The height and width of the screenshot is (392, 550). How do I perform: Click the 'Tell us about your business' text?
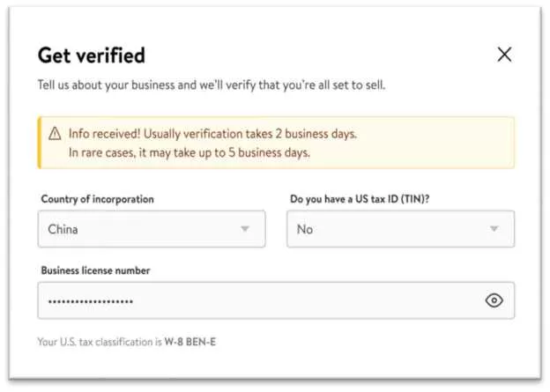[x=211, y=85]
